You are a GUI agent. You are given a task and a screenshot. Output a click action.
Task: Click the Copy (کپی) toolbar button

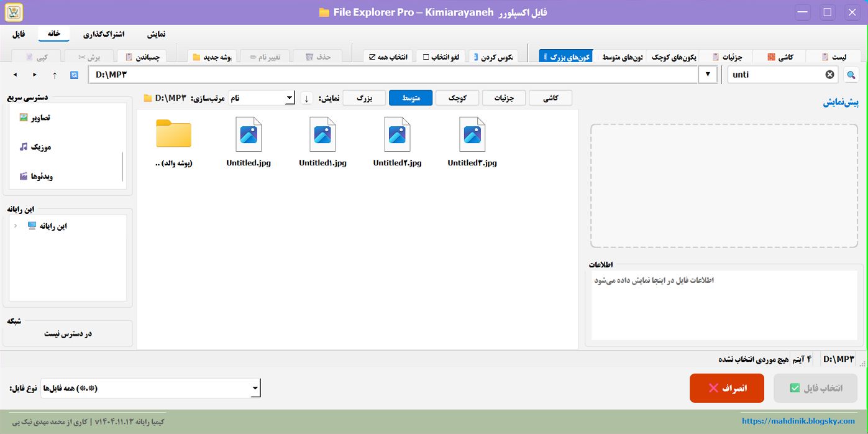[x=37, y=57]
